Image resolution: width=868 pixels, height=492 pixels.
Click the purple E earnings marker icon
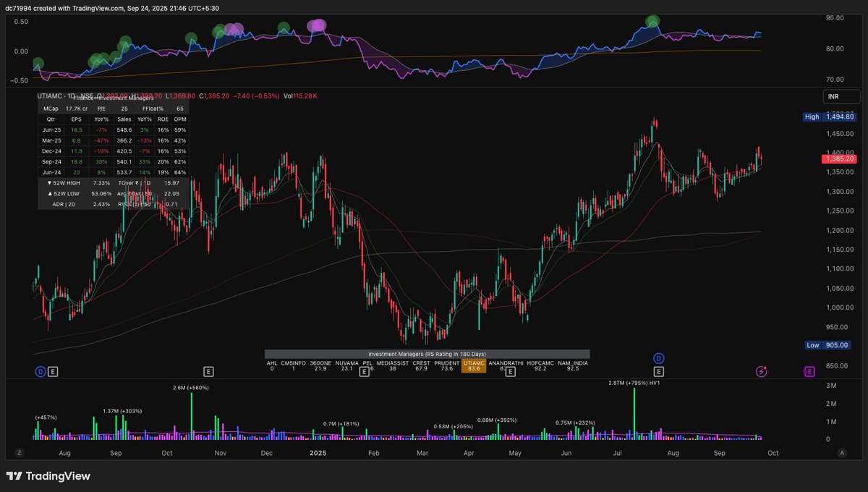[x=809, y=371]
